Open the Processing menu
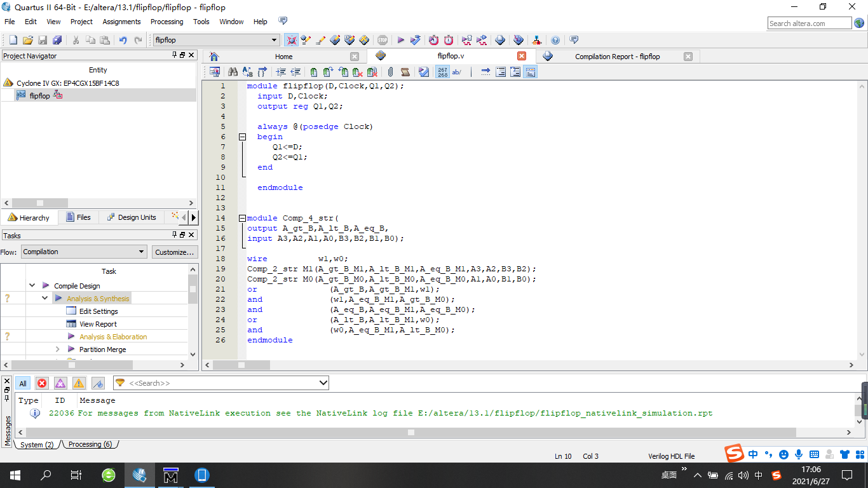Viewport: 868px width, 488px height. (x=166, y=22)
